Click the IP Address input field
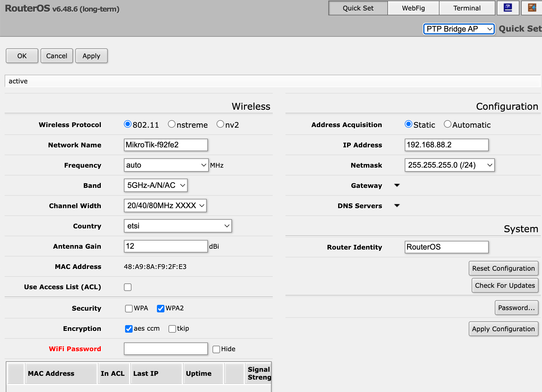Image resolution: width=542 pixels, height=392 pixels. 447,145
